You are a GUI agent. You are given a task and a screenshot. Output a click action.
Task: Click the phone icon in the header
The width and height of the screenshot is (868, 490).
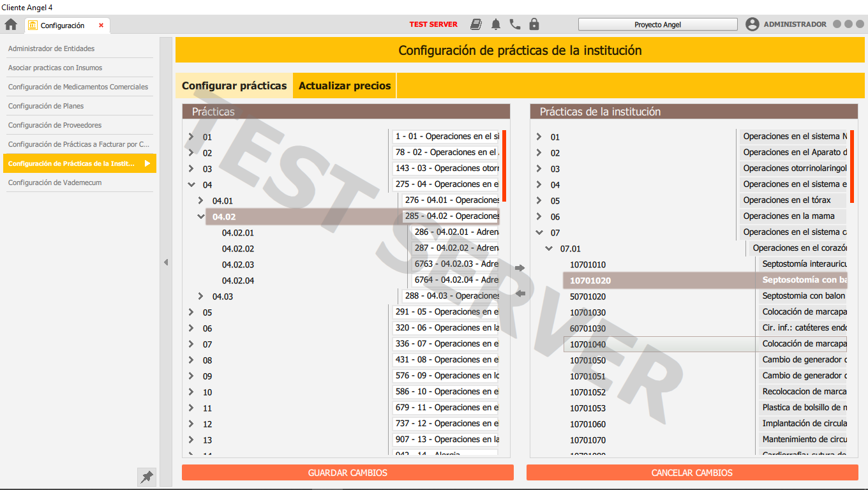[x=514, y=24]
